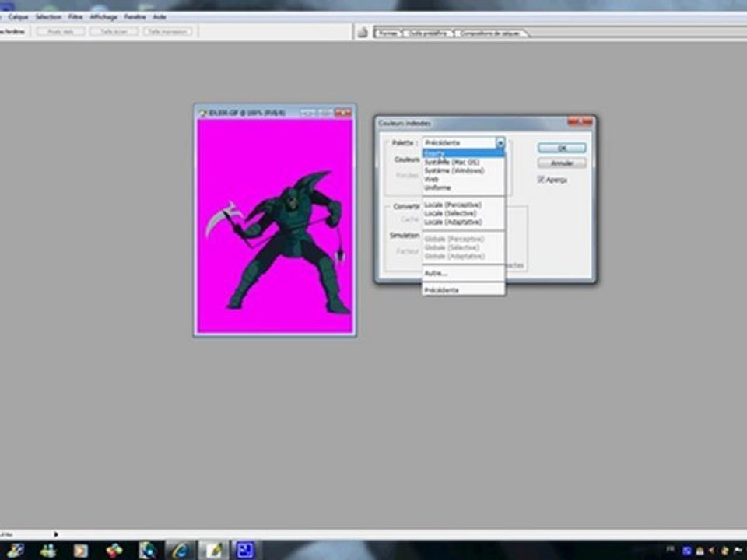
Task: Open paint program icon in taskbar
Action: [15, 551]
